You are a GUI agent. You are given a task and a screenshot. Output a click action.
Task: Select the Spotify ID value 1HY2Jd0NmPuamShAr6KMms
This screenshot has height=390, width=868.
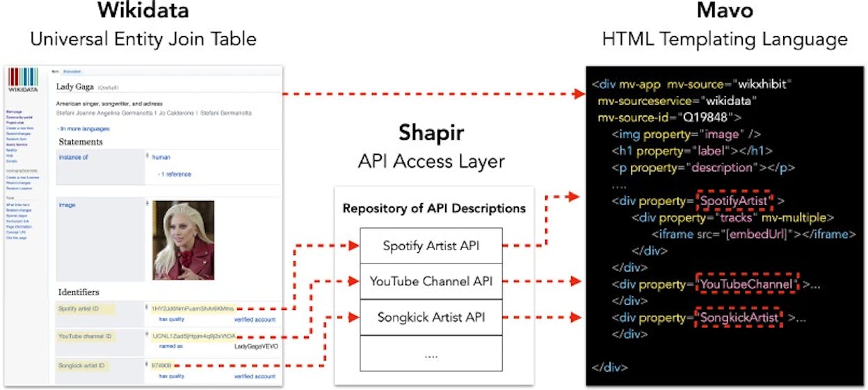point(193,307)
